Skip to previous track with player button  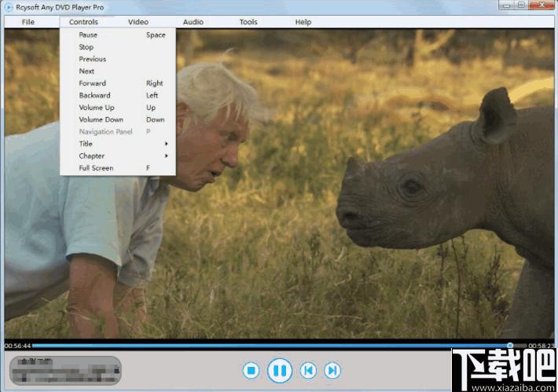pyautogui.click(x=308, y=370)
